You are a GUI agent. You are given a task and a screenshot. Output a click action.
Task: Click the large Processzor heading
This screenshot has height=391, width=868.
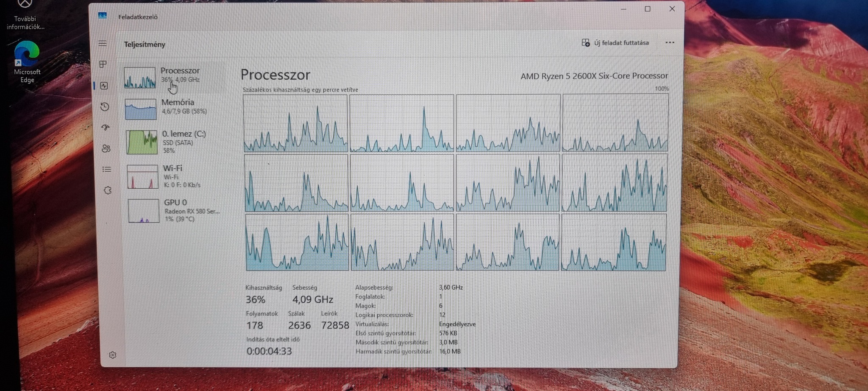[x=275, y=75]
